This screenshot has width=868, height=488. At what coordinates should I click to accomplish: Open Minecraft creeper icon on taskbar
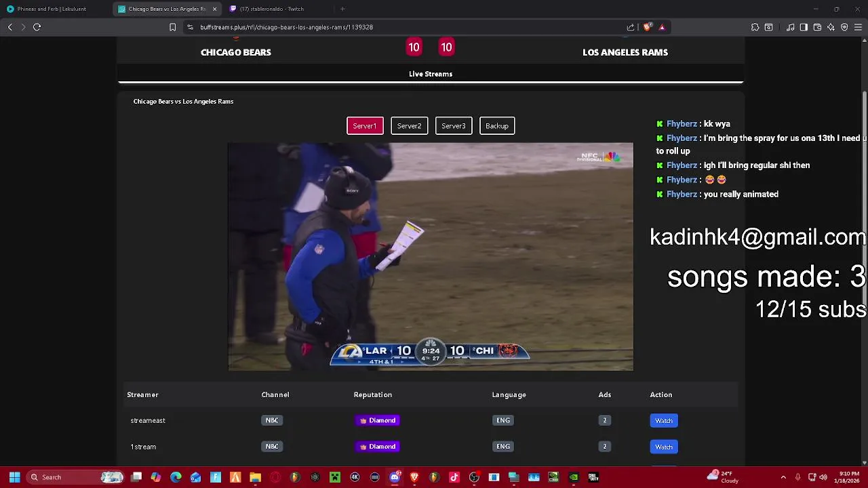[x=335, y=477]
